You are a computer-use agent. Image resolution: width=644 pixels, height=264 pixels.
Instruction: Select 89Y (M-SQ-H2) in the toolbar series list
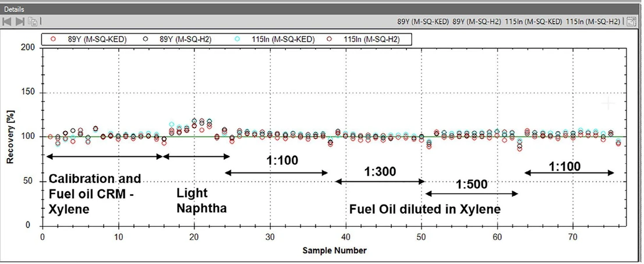[477, 22]
